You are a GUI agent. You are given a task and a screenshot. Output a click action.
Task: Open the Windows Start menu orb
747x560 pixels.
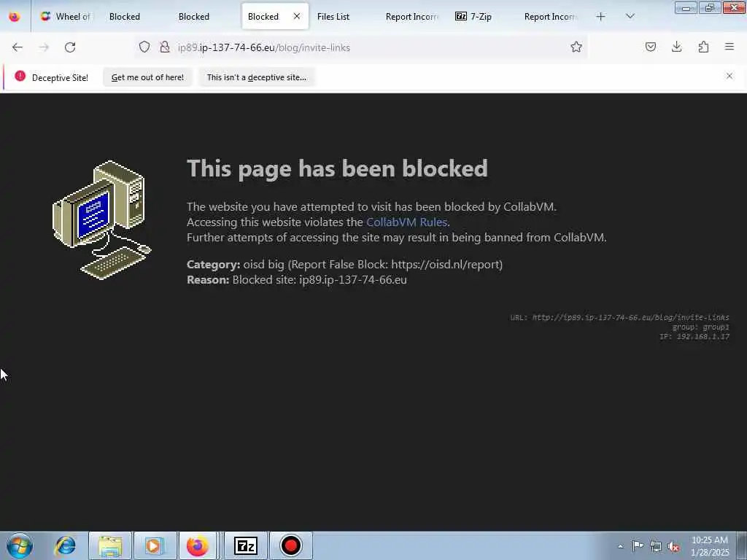click(x=20, y=545)
